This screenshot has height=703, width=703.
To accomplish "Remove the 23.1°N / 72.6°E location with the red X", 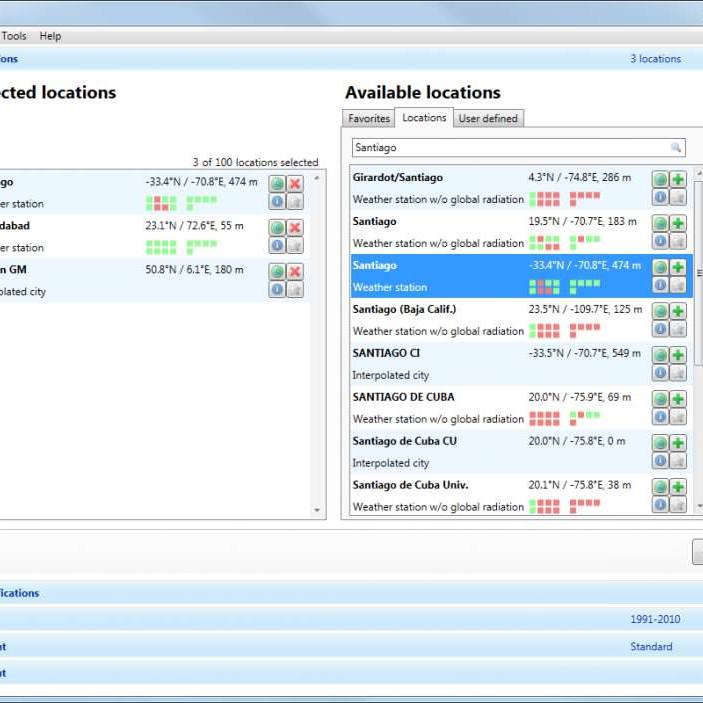I will coord(295,227).
